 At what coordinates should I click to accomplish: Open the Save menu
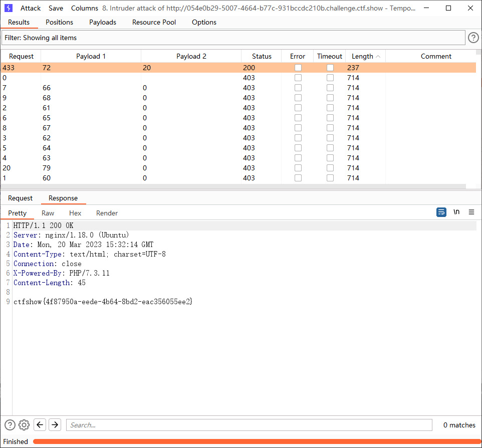click(56, 9)
